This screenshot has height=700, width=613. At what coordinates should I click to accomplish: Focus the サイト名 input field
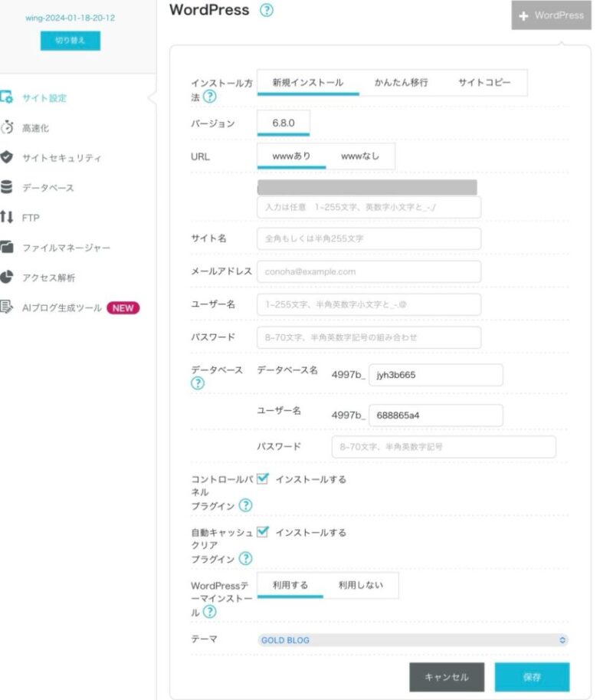tap(369, 238)
